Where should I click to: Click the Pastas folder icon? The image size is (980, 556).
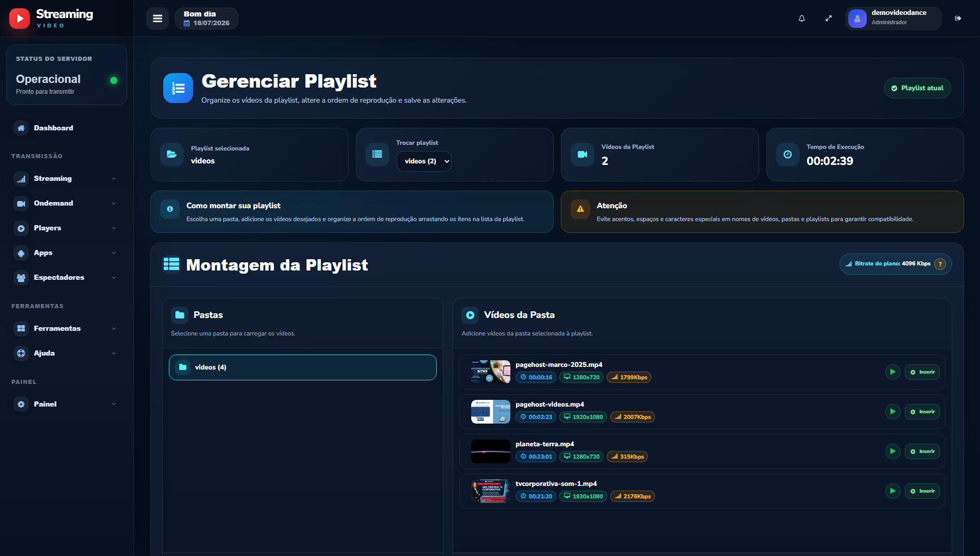(x=180, y=315)
